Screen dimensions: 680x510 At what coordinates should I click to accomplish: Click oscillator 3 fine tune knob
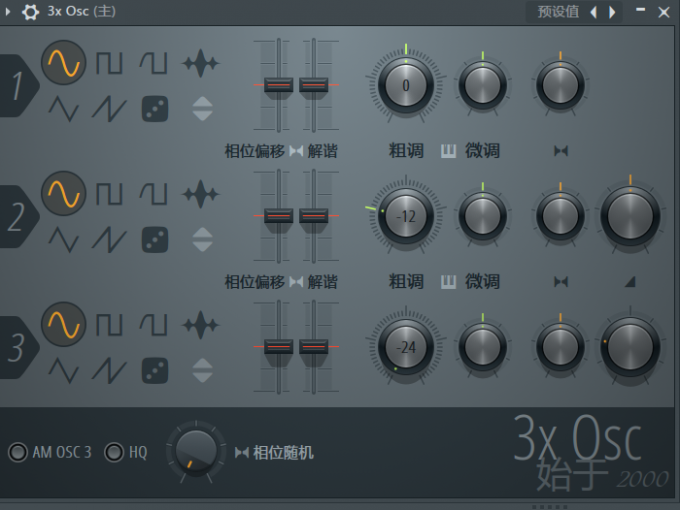(483, 347)
